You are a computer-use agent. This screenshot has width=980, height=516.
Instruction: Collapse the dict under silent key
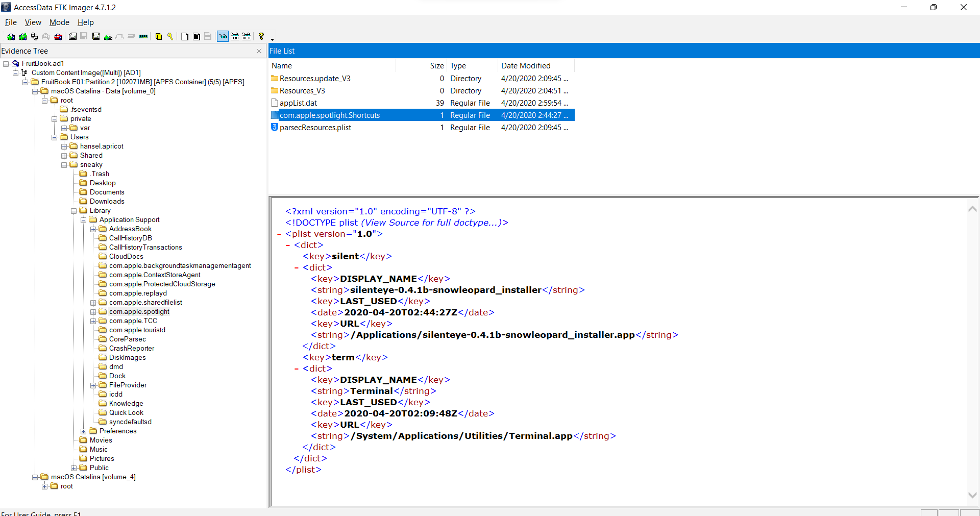[x=297, y=268]
